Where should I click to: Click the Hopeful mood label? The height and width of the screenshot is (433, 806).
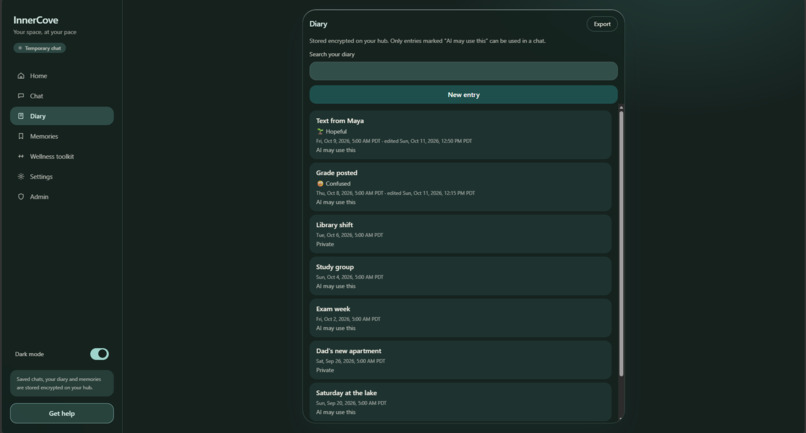pos(336,131)
